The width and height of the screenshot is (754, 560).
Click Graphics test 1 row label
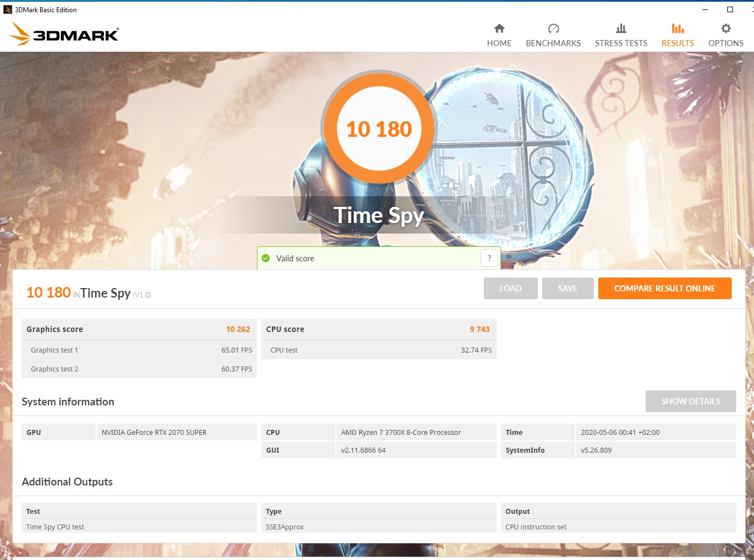click(54, 350)
